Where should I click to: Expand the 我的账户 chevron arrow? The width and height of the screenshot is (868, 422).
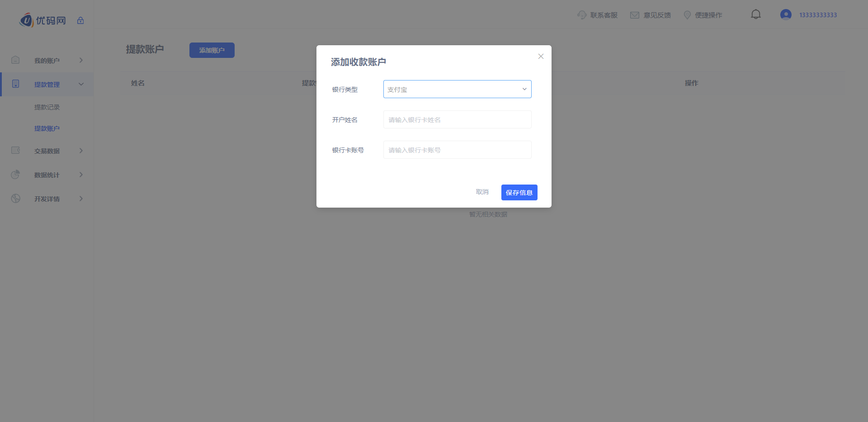(x=81, y=60)
